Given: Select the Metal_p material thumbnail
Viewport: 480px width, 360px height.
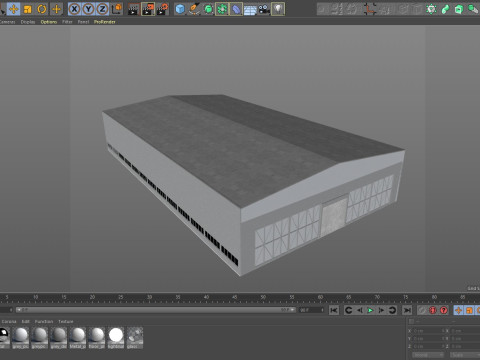Looking at the screenshot, I should coord(78,338).
